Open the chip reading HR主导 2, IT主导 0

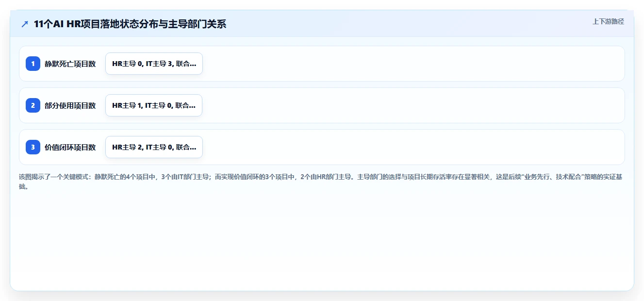point(154,147)
